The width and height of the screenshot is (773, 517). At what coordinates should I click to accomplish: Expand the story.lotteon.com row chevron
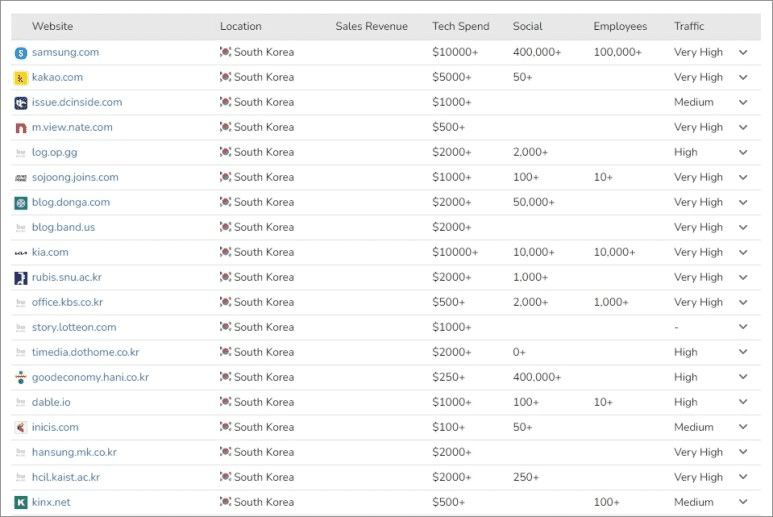point(743,327)
